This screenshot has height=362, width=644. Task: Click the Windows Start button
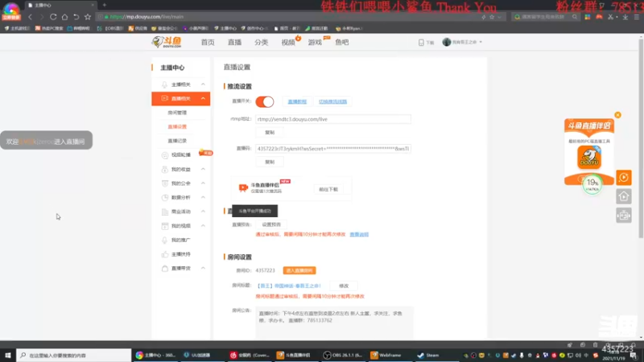[x=8, y=355]
